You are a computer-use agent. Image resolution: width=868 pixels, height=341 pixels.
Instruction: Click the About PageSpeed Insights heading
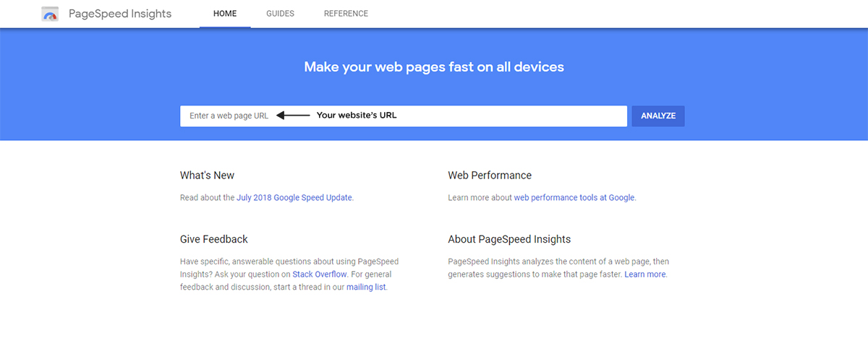509,239
